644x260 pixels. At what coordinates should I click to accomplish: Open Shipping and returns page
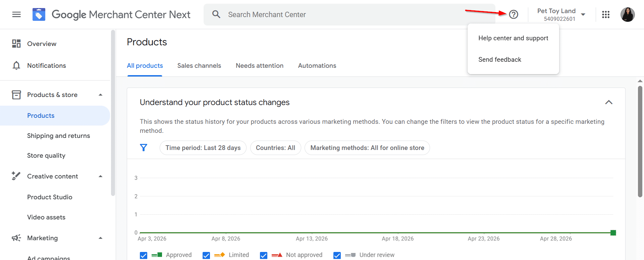58,136
